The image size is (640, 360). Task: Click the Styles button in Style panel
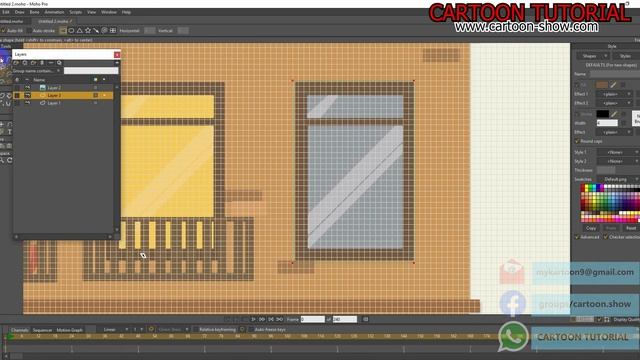click(625, 56)
